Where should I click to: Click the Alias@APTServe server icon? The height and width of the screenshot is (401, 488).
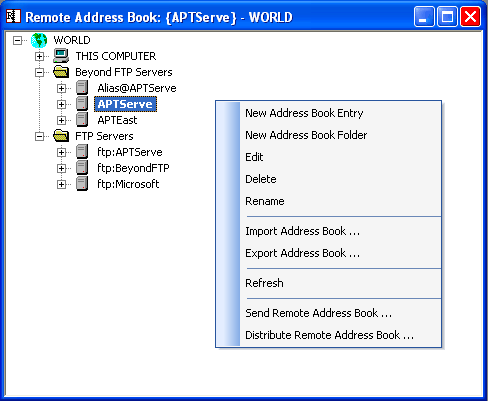click(x=82, y=88)
